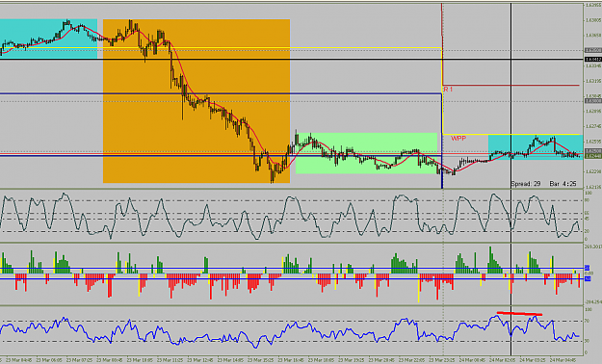This screenshot has height=364, width=602.
Task: Click the red WPP pivot label
Action: coord(458,139)
